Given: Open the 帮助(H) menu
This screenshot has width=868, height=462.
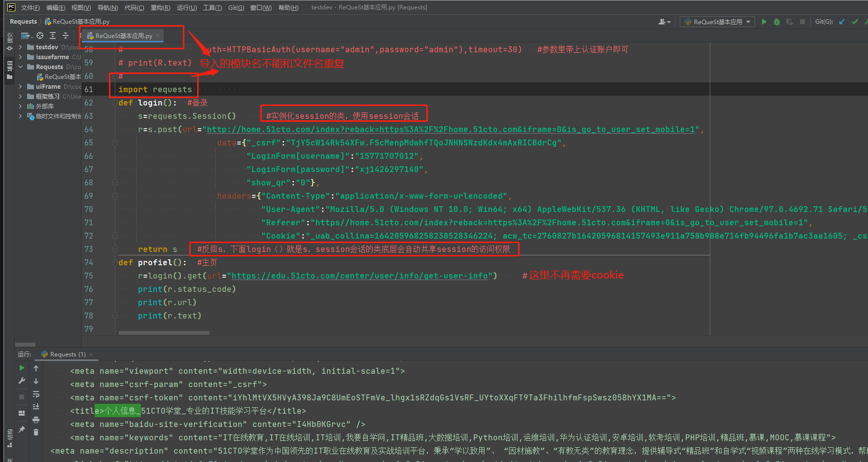Looking at the screenshot, I should [288, 7].
